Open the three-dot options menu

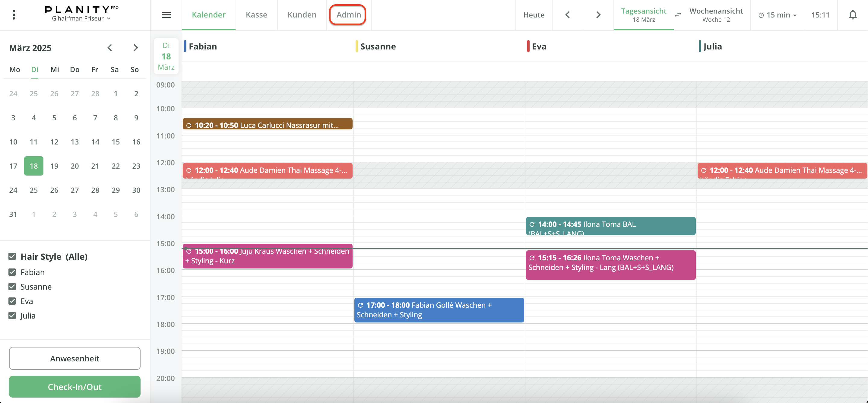click(x=14, y=15)
